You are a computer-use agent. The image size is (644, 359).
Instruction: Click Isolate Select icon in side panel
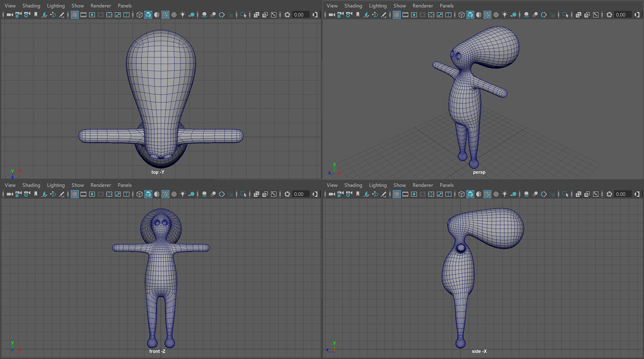coord(566,194)
